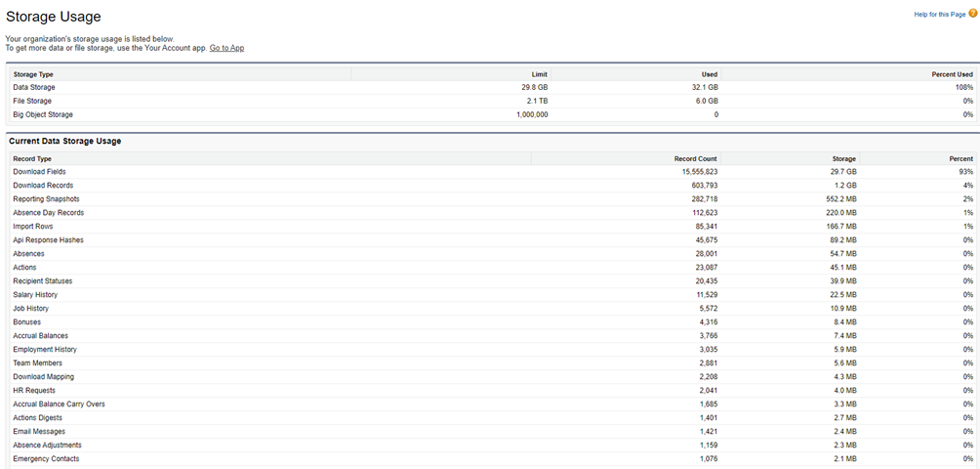Select the File Storage row label
The image size is (980, 469).
point(32,101)
